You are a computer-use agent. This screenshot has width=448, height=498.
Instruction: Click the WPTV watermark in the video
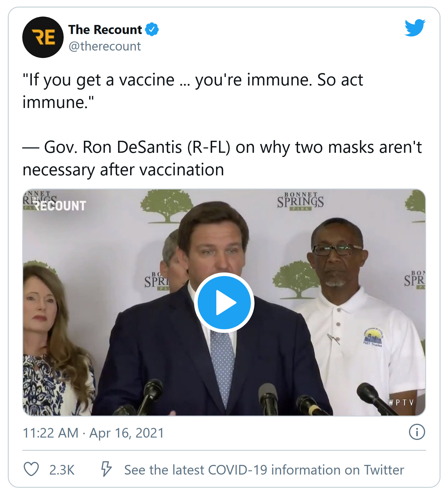tap(401, 402)
